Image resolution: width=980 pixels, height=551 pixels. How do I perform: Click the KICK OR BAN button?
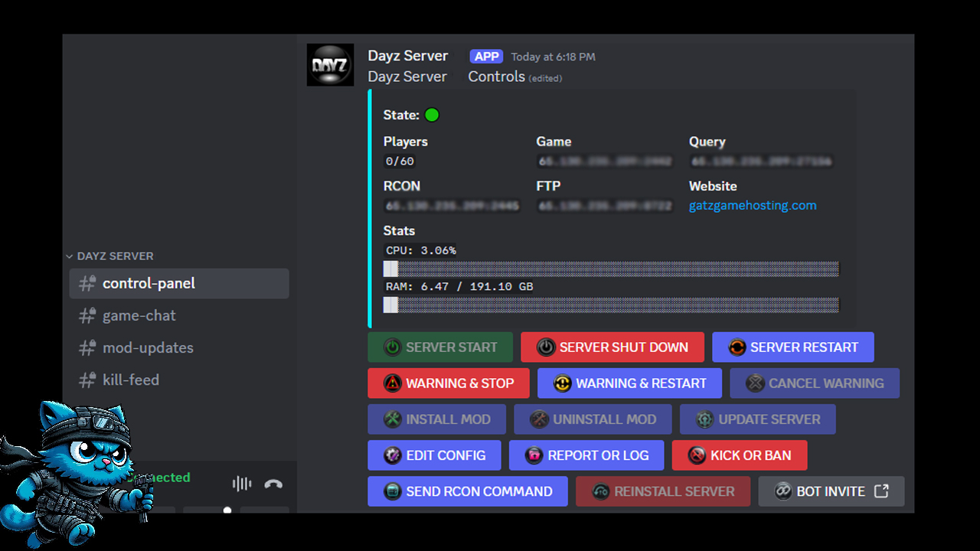740,455
